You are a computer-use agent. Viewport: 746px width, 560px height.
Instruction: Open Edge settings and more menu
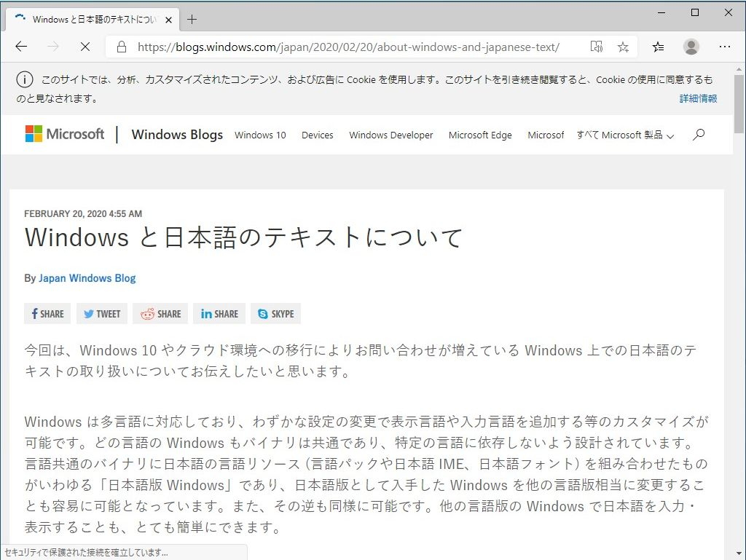click(x=725, y=47)
